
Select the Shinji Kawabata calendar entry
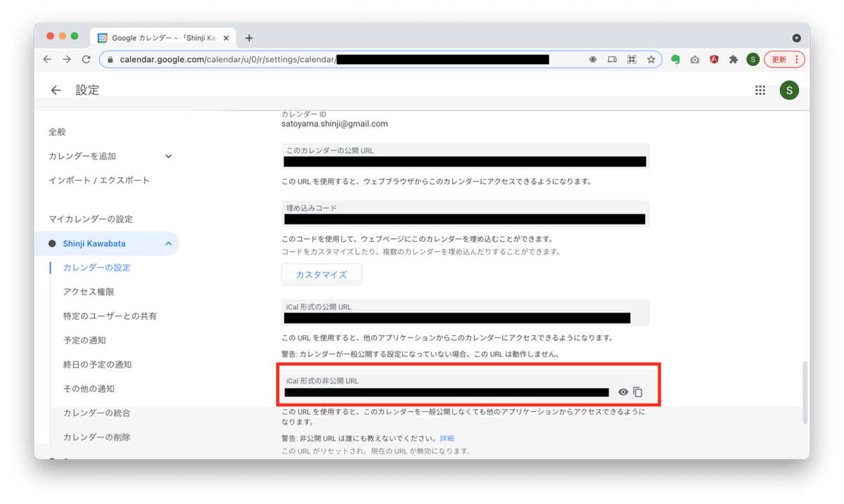tap(107, 243)
